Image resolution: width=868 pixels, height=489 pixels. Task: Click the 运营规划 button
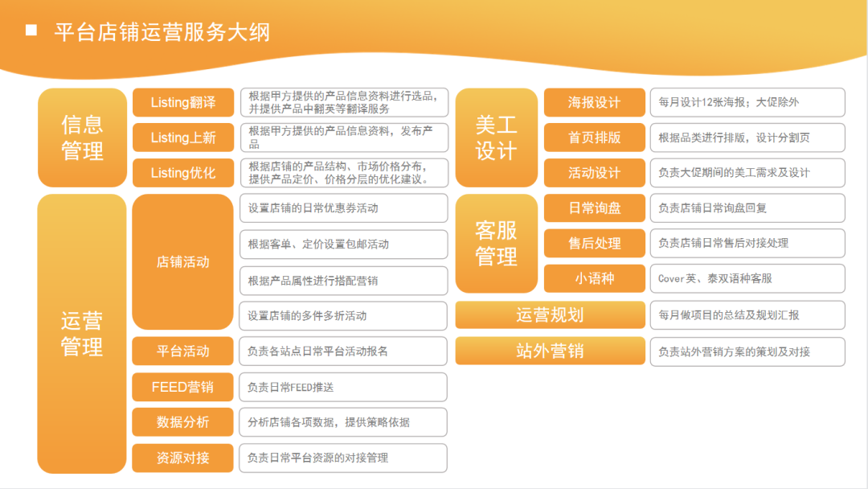coord(551,315)
